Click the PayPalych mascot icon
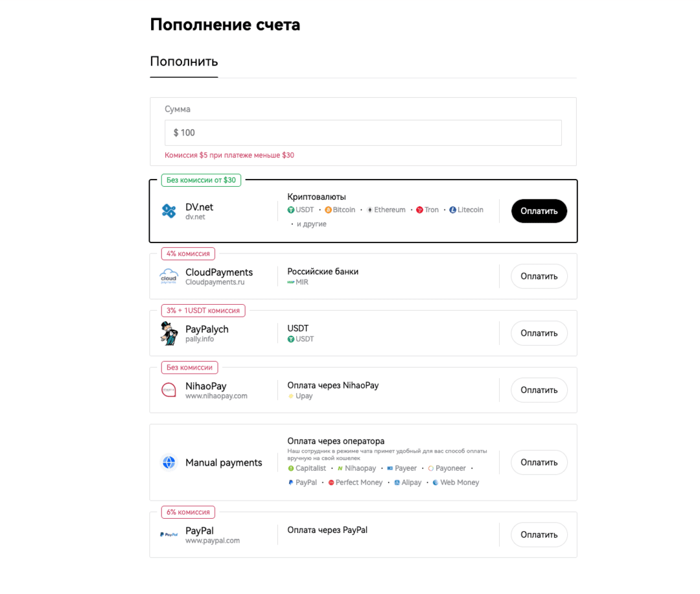This screenshot has width=700, height=594. [169, 333]
